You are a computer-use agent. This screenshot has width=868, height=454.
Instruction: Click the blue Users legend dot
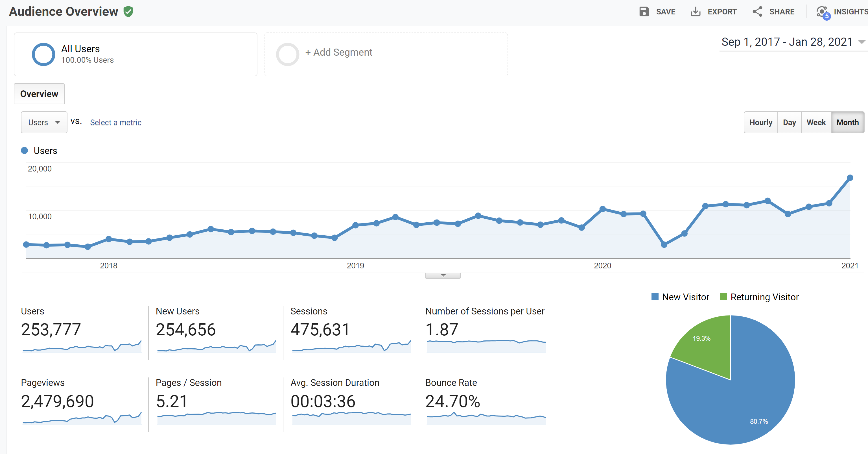[25, 150]
